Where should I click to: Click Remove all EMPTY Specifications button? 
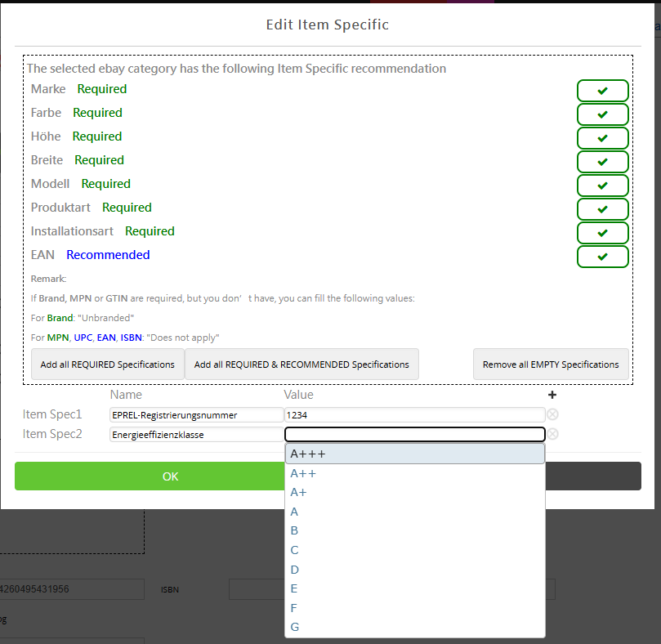click(x=551, y=364)
